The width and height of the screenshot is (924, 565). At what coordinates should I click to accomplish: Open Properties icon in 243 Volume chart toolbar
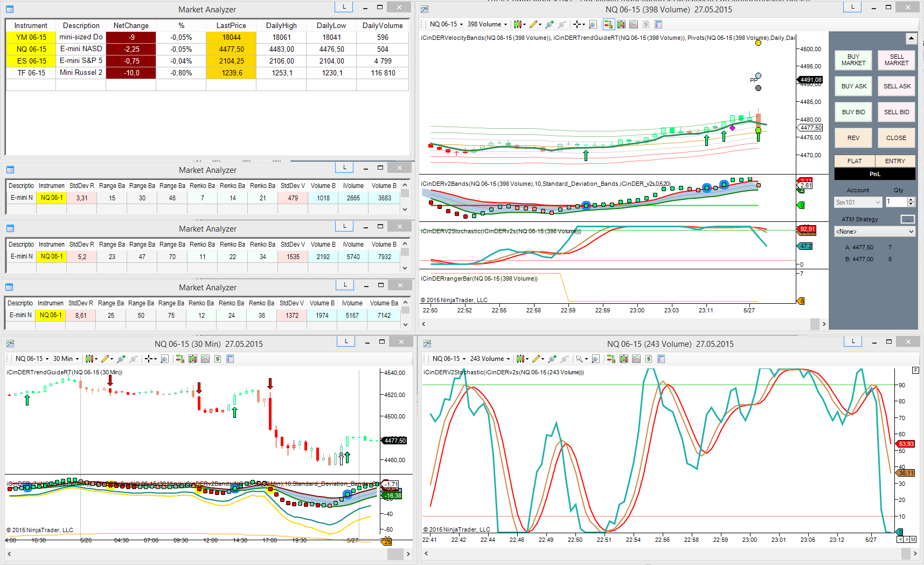[x=661, y=359]
